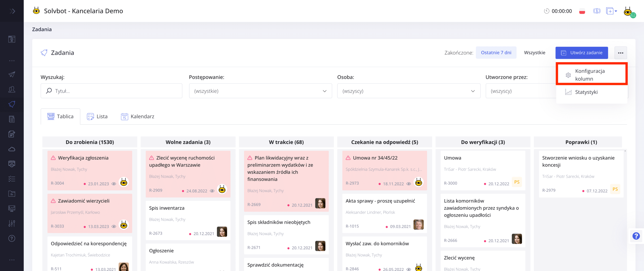Open the Akta sprawy - proszę uzupełnić card
This screenshot has width=644, height=271.
coord(385,213)
